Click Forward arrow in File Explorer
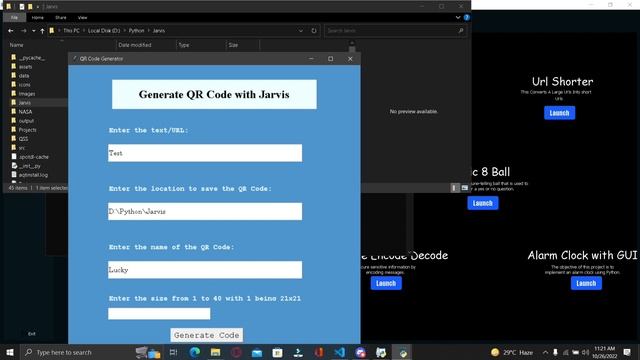 [x=24, y=31]
